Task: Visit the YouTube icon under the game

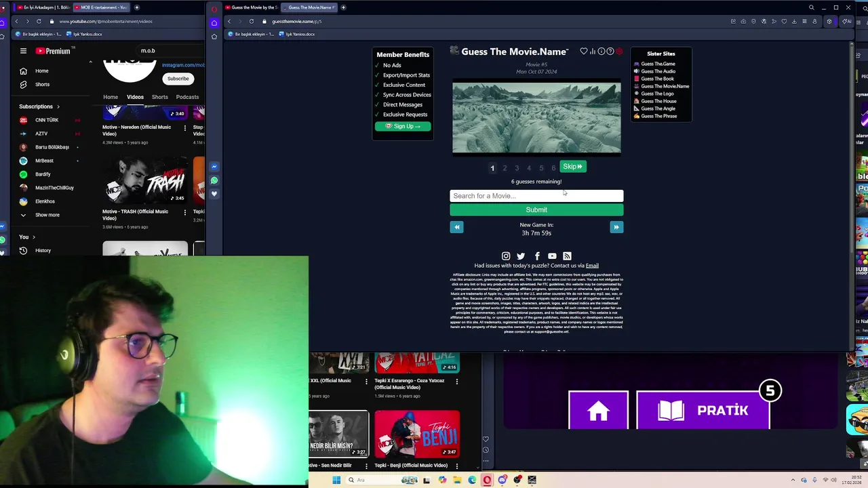Action: [x=552, y=256]
